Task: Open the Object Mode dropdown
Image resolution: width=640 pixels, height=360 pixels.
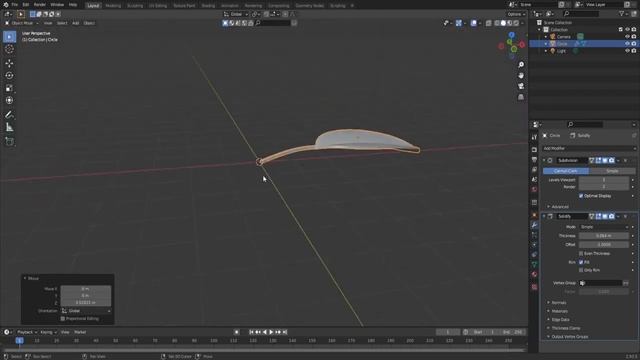Action: pos(22,23)
